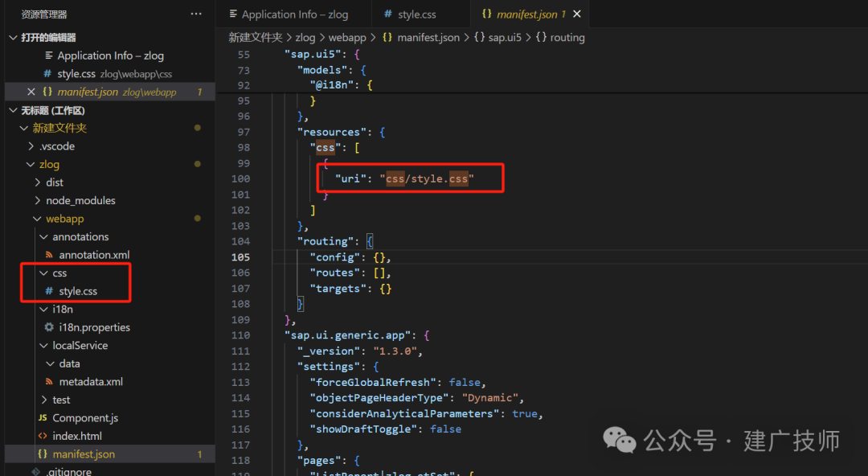Click manifest.json braces icon in tree
Viewport: 868px width, 476px height.
[x=43, y=453]
